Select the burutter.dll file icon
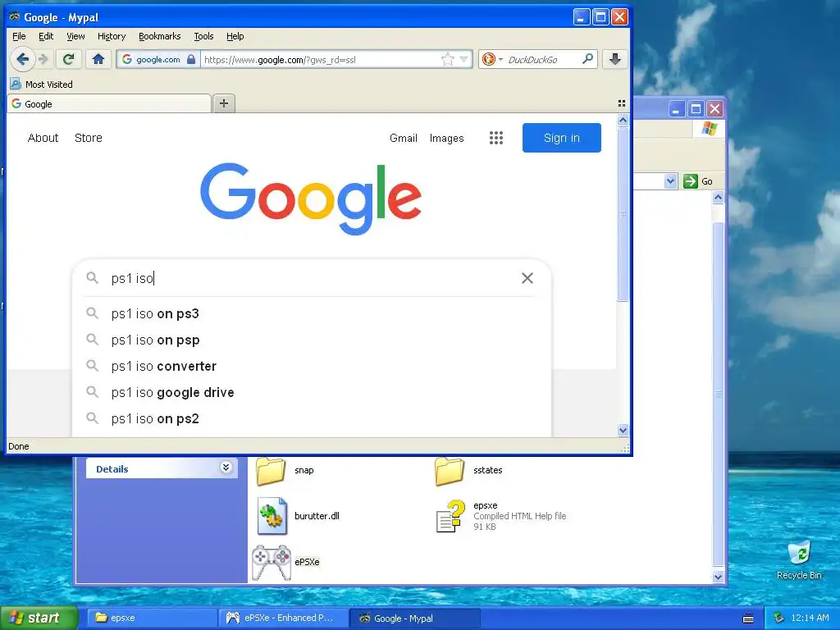 272,516
